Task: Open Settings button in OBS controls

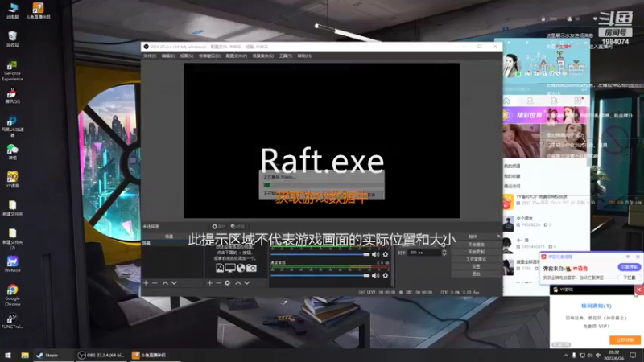Action: [476, 266]
